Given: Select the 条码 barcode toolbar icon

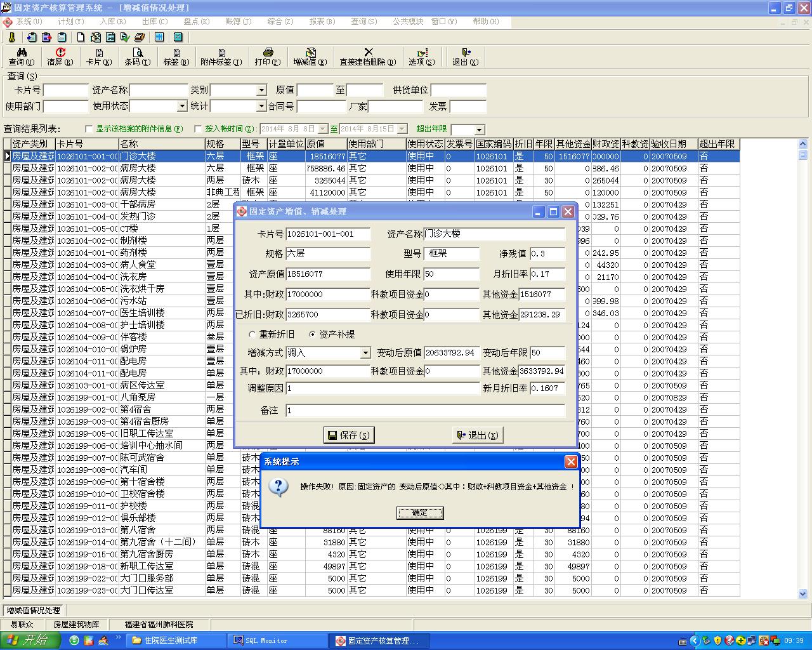Looking at the screenshot, I should pyautogui.click(x=137, y=56).
